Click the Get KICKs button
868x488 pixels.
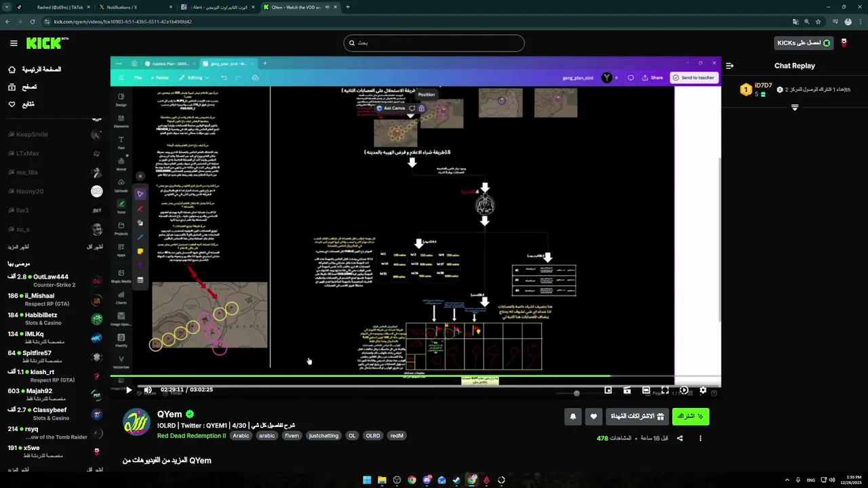point(804,43)
